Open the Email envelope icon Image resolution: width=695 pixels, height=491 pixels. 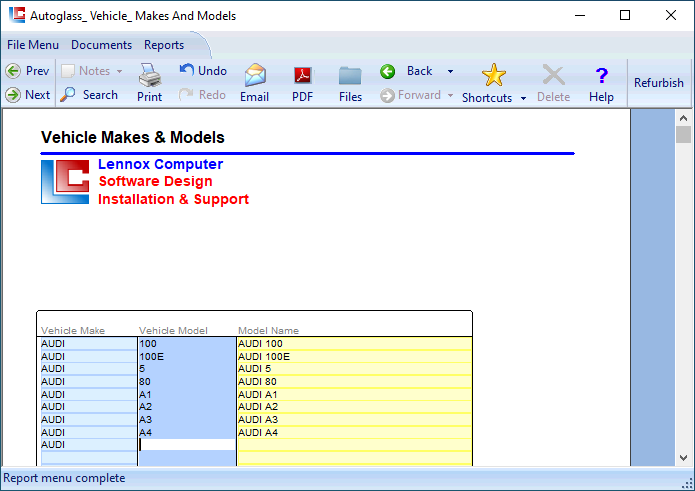pyautogui.click(x=255, y=75)
